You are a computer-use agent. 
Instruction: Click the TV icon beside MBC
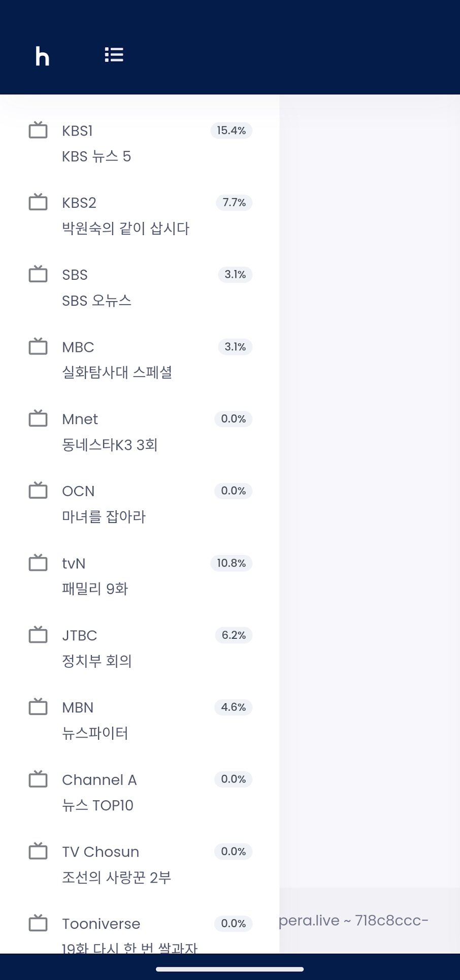(38, 346)
